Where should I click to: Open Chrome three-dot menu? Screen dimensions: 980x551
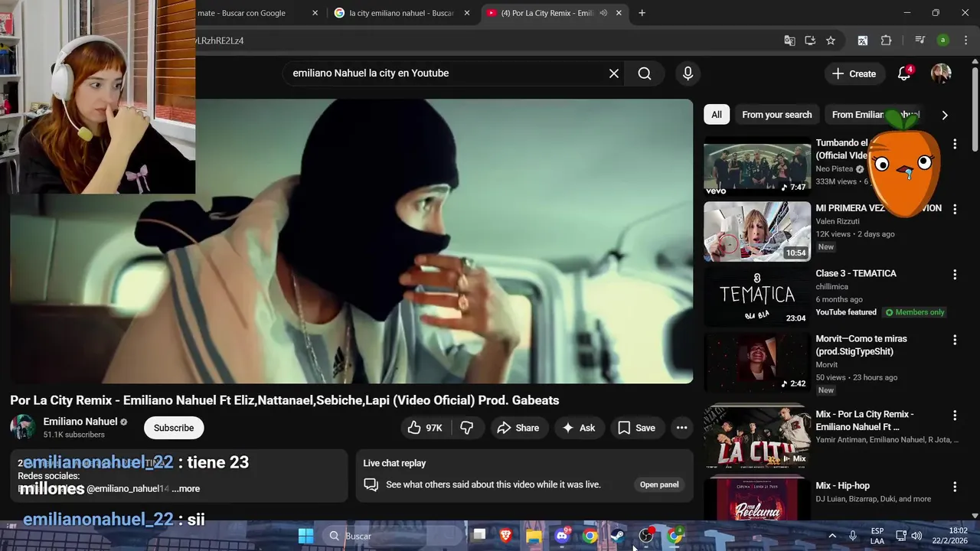point(965,41)
